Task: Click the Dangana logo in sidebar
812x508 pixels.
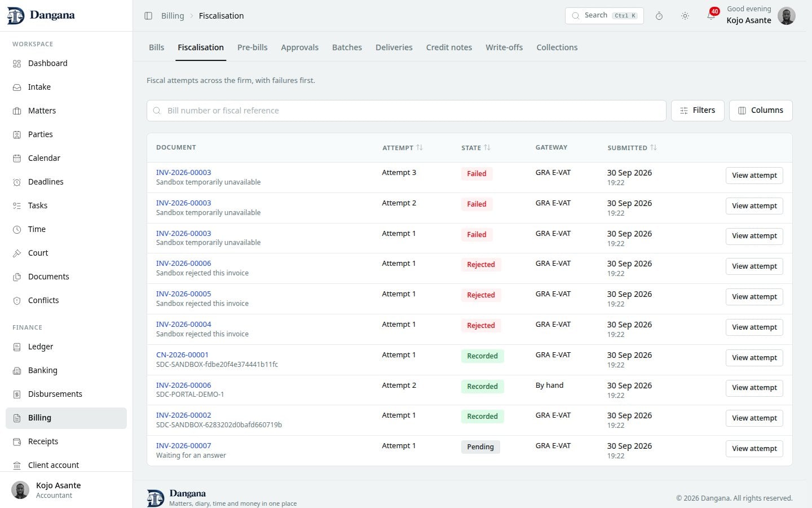Action: [41, 16]
